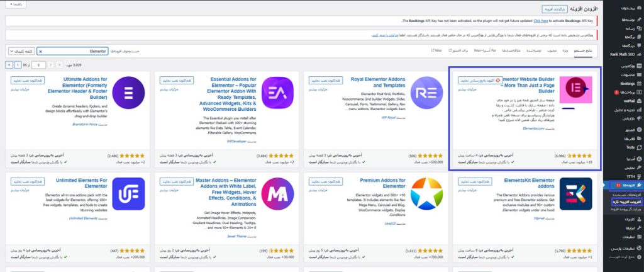Open Bookings calendar icon in sidebar

pos(640,83)
